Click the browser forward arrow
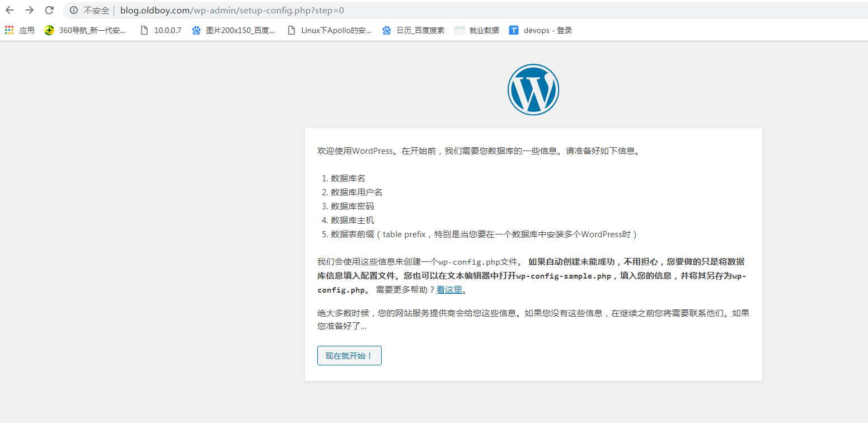 pyautogui.click(x=30, y=10)
